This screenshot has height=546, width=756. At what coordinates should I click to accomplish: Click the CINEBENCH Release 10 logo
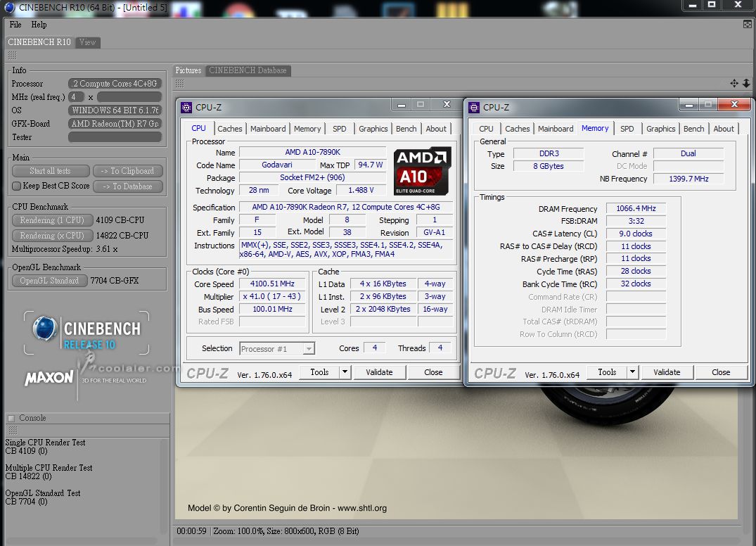click(x=86, y=333)
